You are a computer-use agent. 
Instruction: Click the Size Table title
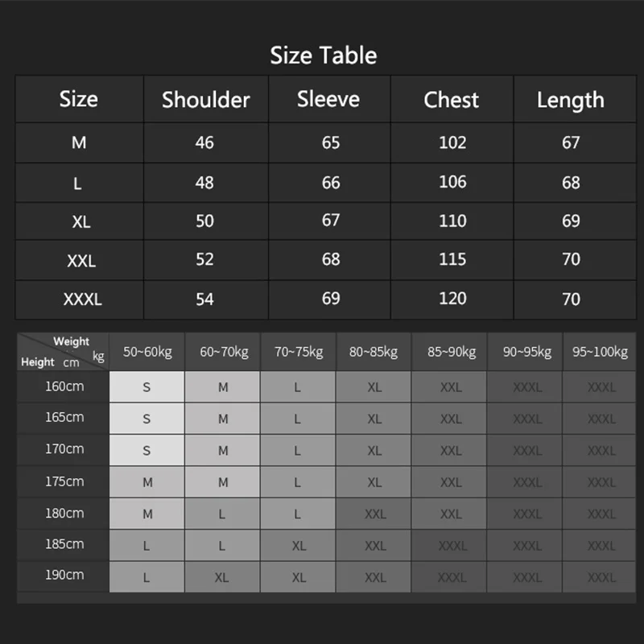(323, 56)
